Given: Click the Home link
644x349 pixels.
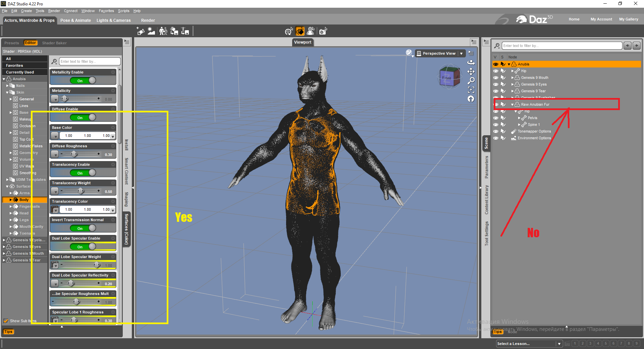Looking at the screenshot, I should [574, 19].
